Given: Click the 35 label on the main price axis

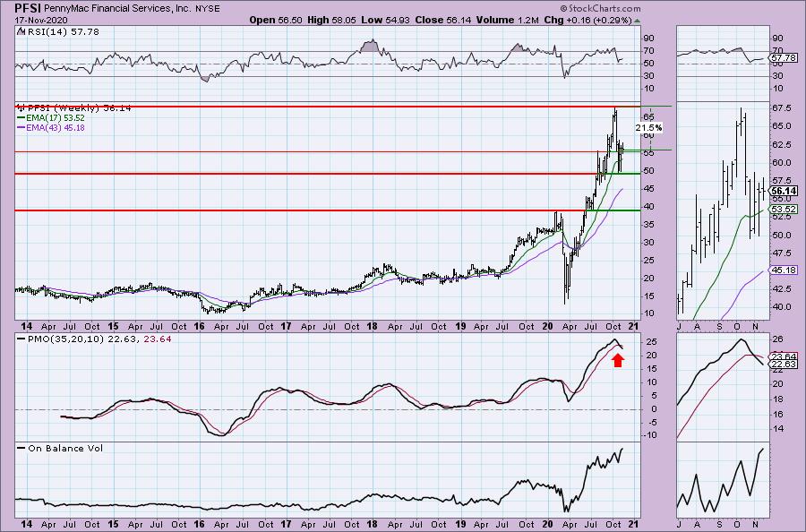Looking at the screenshot, I should (x=649, y=224).
